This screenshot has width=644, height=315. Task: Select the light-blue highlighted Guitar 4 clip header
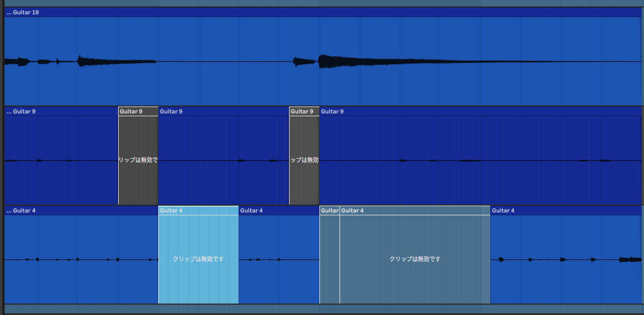click(198, 211)
